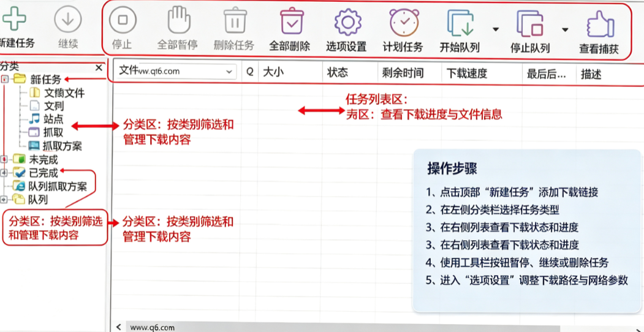The image size is (644, 332).
Task: Open the dropdown arrow beside 停止队列
Action: tap(565, 29)
